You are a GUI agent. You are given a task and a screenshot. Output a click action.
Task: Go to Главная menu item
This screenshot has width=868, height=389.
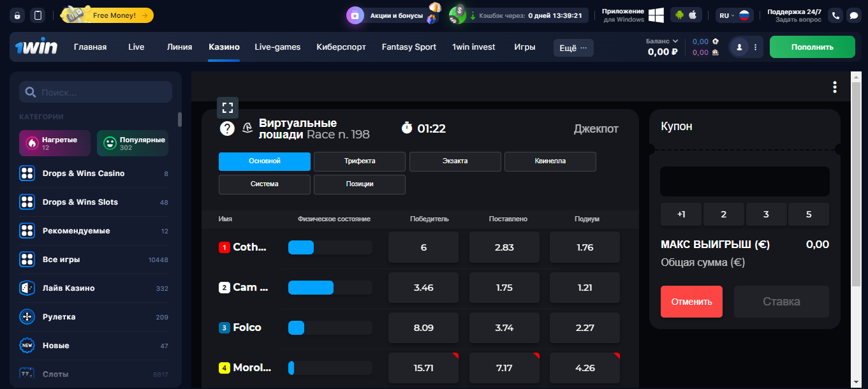point(90,47)
